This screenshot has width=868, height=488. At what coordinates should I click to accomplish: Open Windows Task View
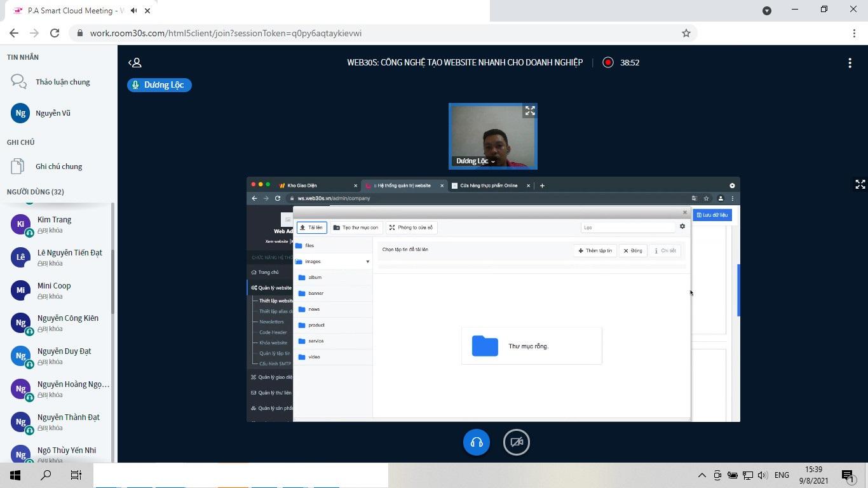(76, 475)
